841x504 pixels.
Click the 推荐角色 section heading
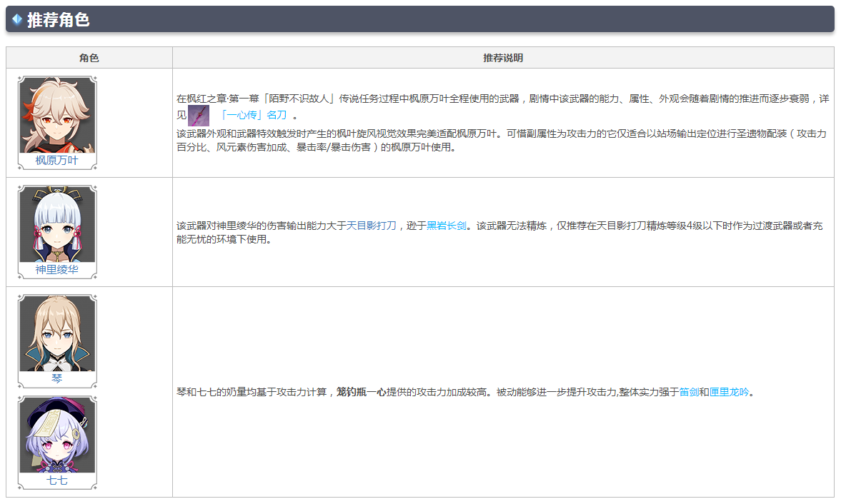(x=58, y=20)
